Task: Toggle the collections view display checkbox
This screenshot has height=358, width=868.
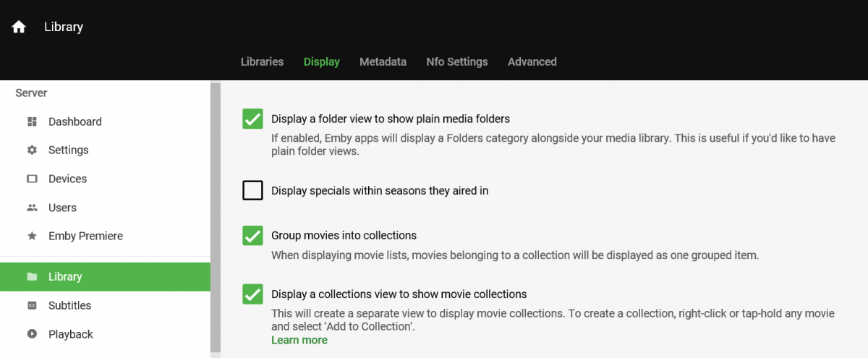Action: (252, 294)
